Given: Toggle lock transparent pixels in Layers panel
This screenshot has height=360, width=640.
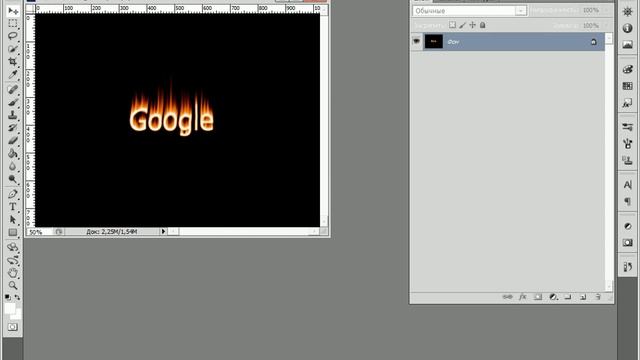Looking at the screenshot, I should 452,25.
